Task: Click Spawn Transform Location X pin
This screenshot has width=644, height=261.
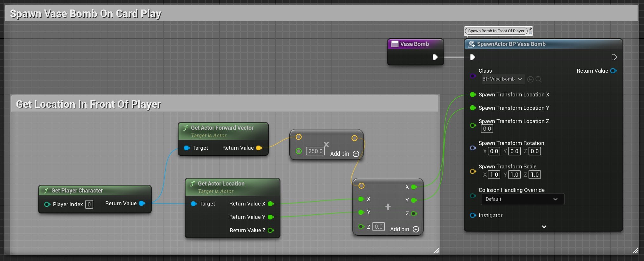Action: coord(473,95)
